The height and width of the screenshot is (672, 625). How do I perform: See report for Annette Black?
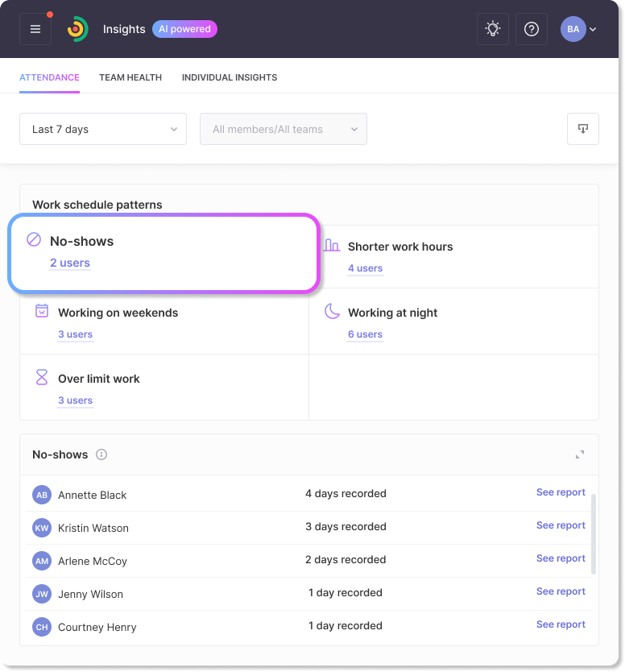pos(561,492)
